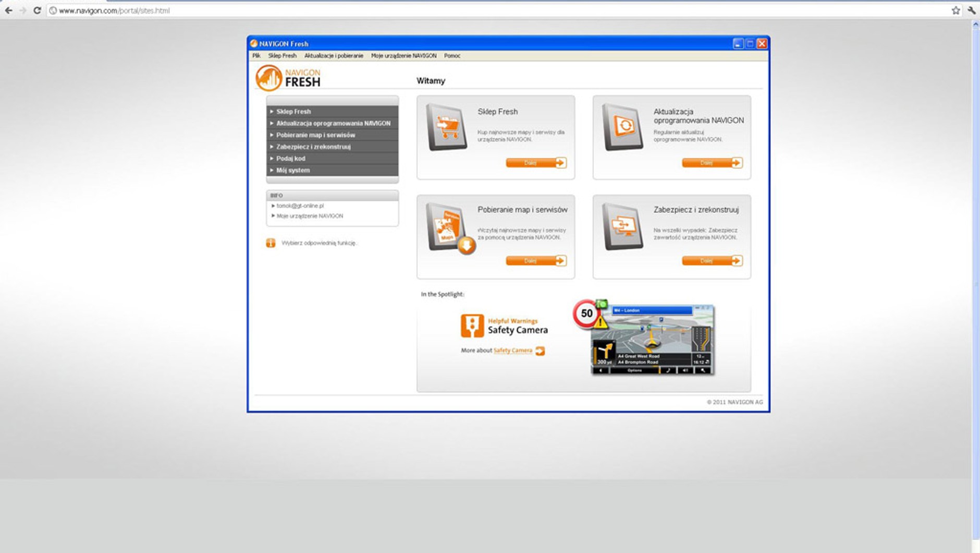Minimize the NAVIGON Fresh window
This screenshot has height=553, width=980.
738,43
